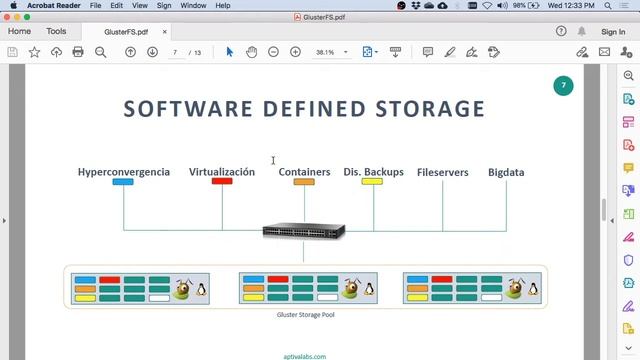The width and height of the screenshot is (640, 360).
Task: Click the Sign In link
Action: click(x=613, y=32)
